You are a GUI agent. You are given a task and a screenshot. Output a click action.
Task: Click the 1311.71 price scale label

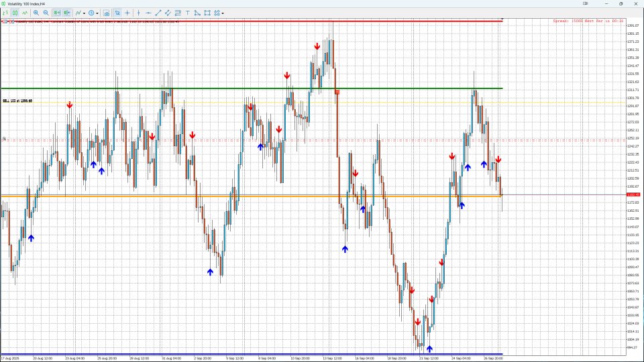[x=633, y=90]
